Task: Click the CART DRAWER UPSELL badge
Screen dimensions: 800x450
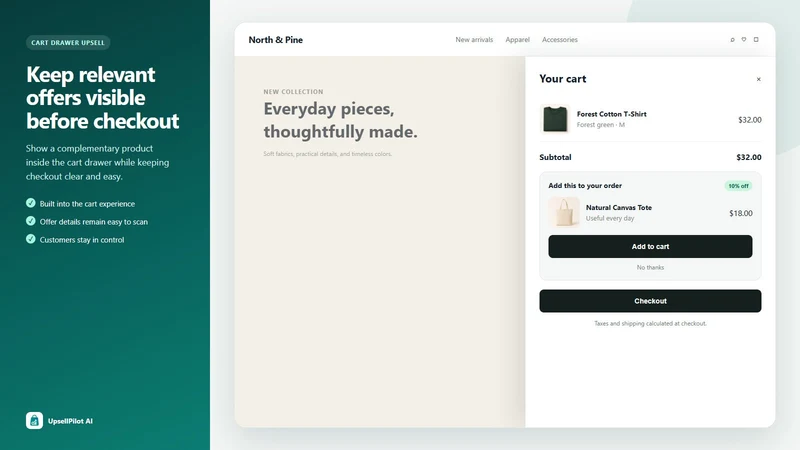Action: [x=68, y=42]
